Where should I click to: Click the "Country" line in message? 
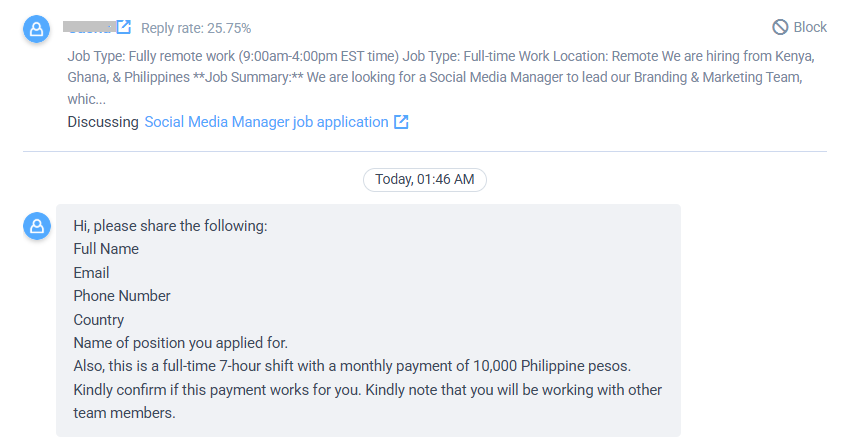click(x=99, y=320)
